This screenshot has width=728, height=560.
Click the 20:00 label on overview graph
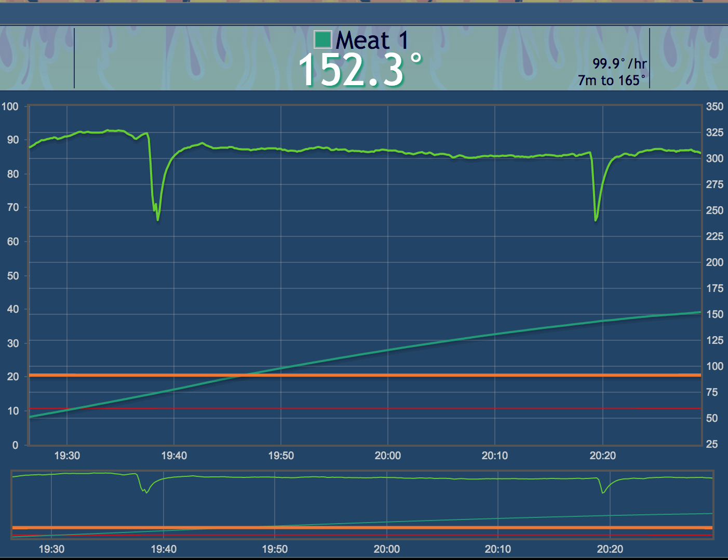[x=387, y=549]
